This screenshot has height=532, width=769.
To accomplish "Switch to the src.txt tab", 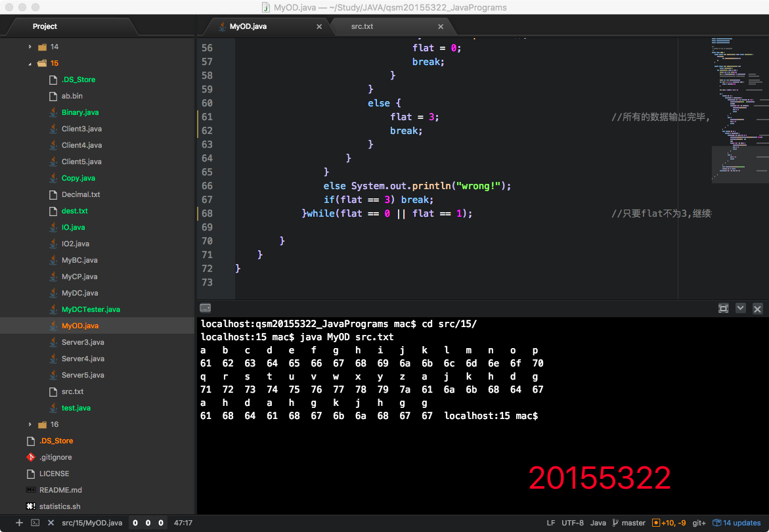I will 362,26.
